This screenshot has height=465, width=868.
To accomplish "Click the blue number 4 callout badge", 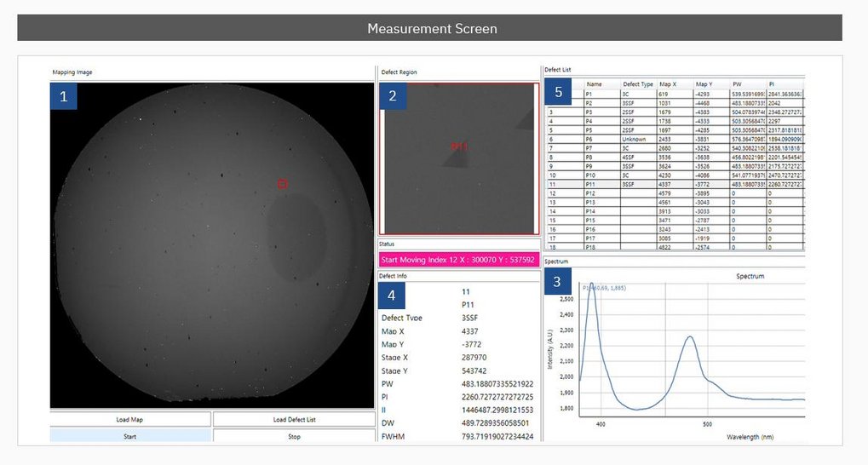I will pos(392,296).
